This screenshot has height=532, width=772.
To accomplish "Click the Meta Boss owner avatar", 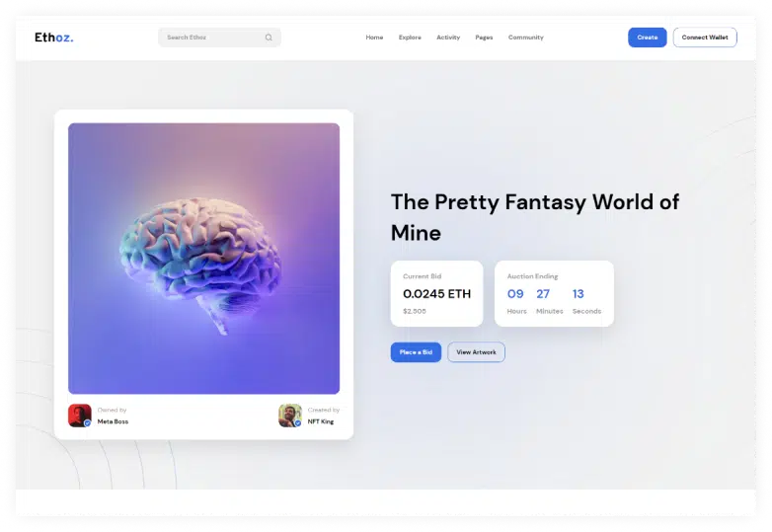I will tap(80, 416).
